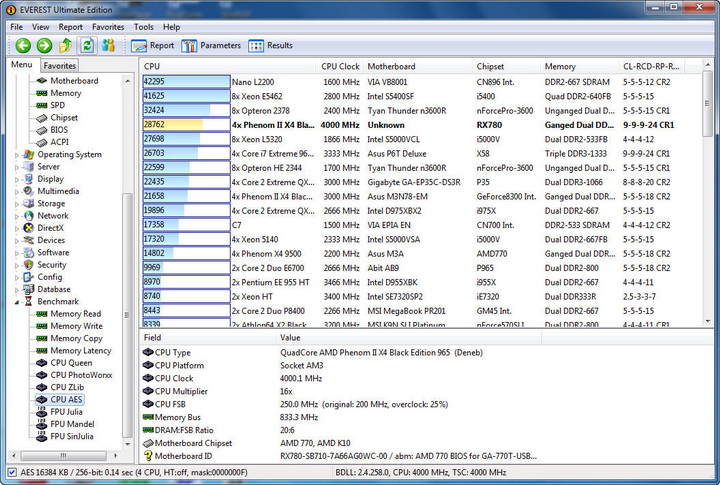Select Memory Latency benchmark
The image size is (720, 485).
point(81,350)
